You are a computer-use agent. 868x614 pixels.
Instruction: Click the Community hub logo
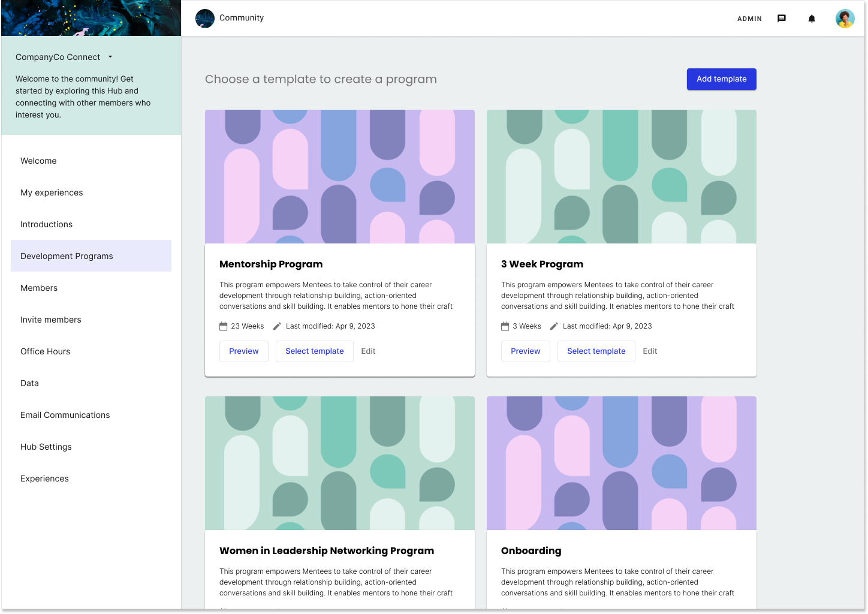click(204, 18)
